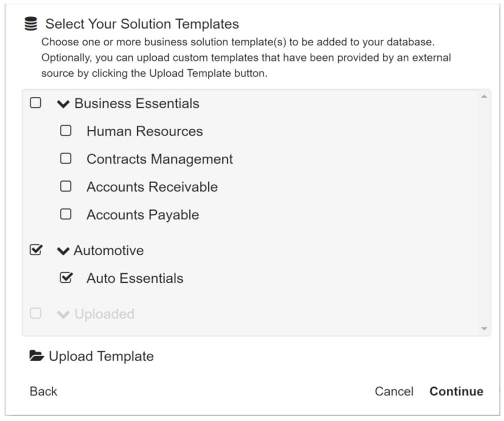Viewport: 504px width, 421px height.
Task: Enable the Human Resources template
Action: (x=66, y=131)
